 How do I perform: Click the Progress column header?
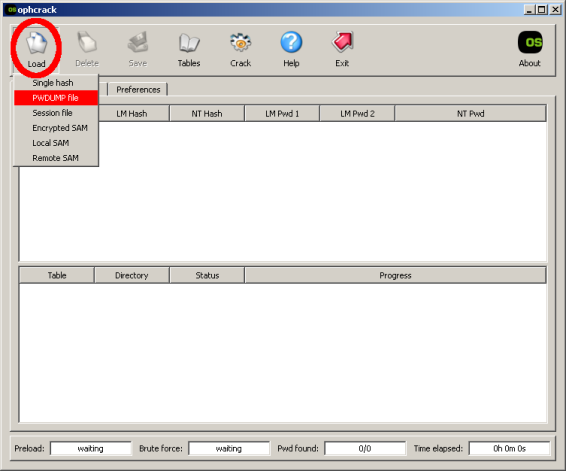pos(395,275)
